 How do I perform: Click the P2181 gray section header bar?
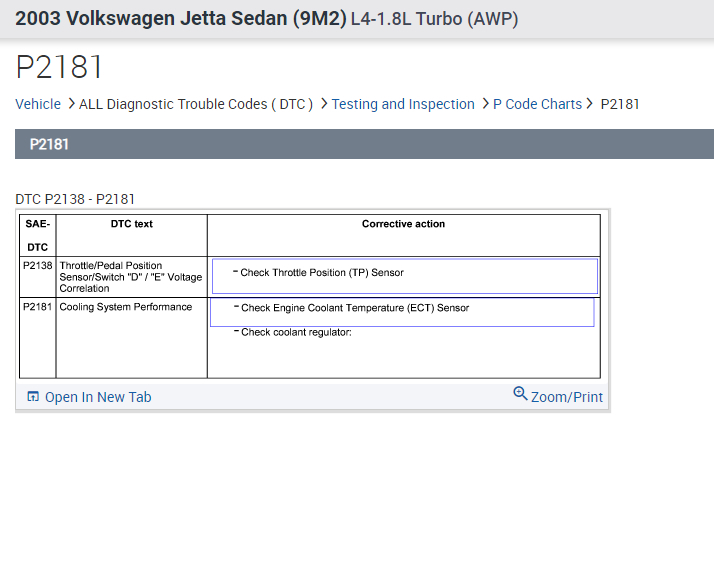tap(364, 144)
